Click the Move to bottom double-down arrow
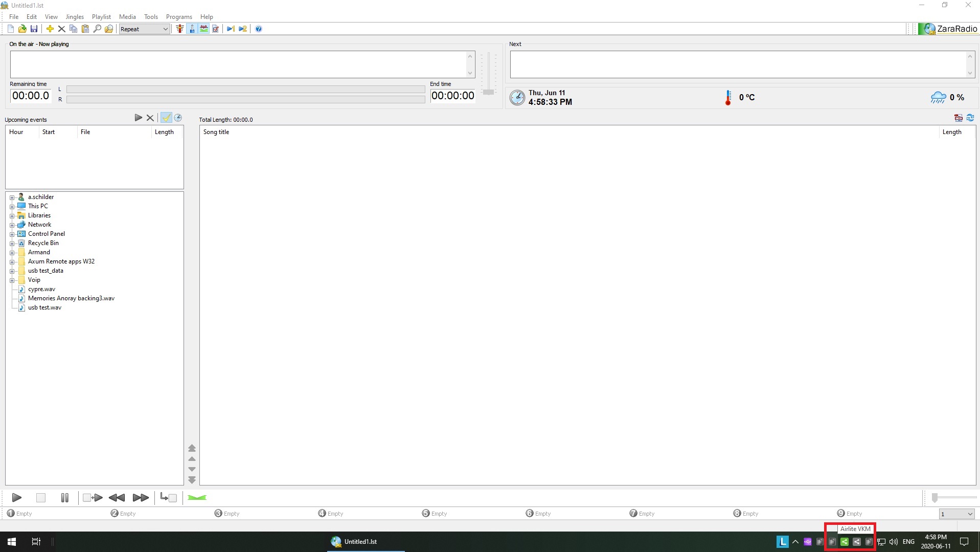 (x=192, y=480)
